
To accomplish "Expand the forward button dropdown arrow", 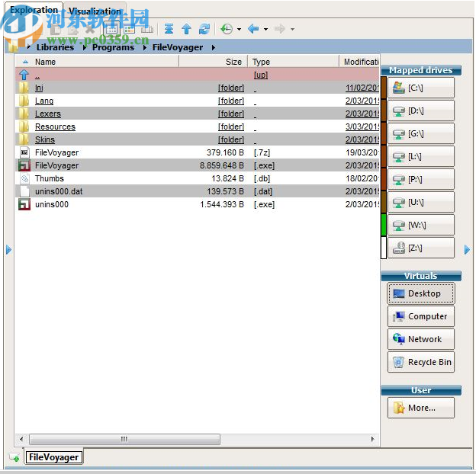I will (x=292, y=29).
